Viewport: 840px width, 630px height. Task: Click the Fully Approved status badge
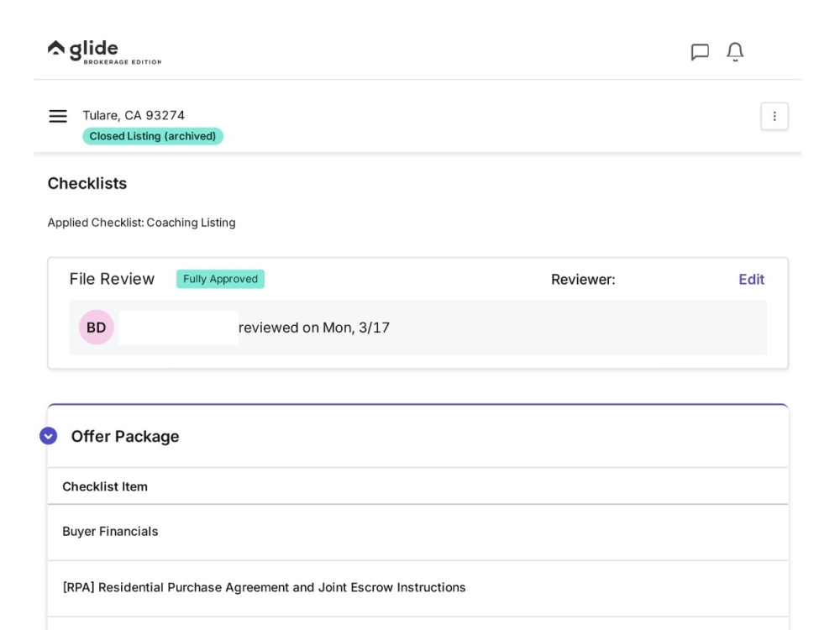tap(220, 279)
